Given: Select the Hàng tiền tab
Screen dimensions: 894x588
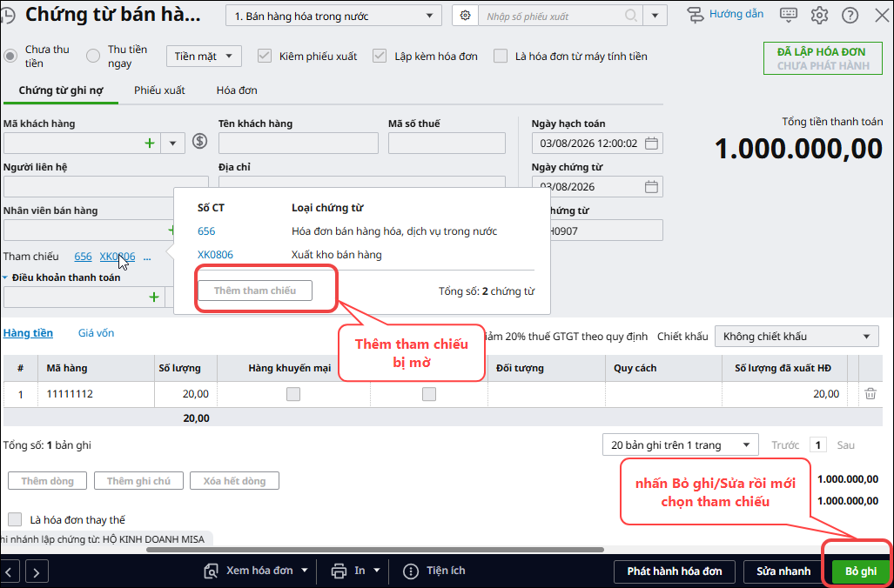Looking at the screenshot, I should (28, 333).
